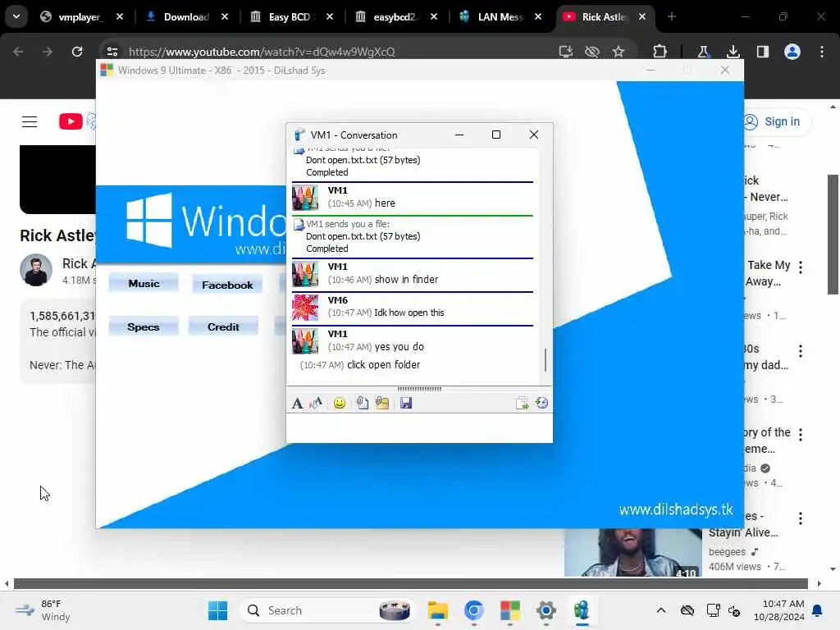The width and height of the screenshot is (840, 630).
Task: Open the browser extensions puzzle icon
Action: (x=660, y=52)
